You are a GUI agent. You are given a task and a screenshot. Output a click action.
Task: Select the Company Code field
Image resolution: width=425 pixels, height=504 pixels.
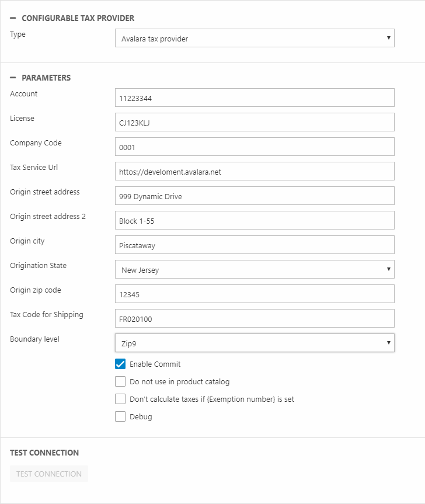(255, 147)
